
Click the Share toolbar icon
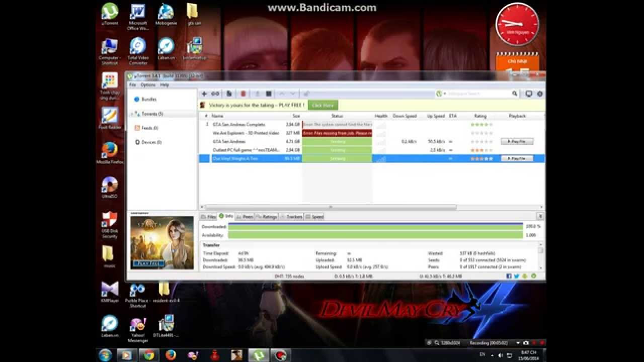pyautogui.click(x=306, y=94)
